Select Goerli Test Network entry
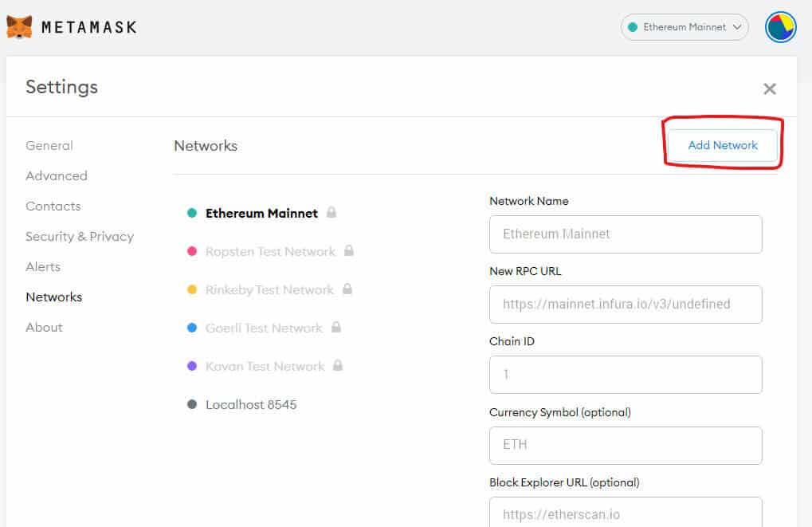The image size is (812, 527). point(264,328)
